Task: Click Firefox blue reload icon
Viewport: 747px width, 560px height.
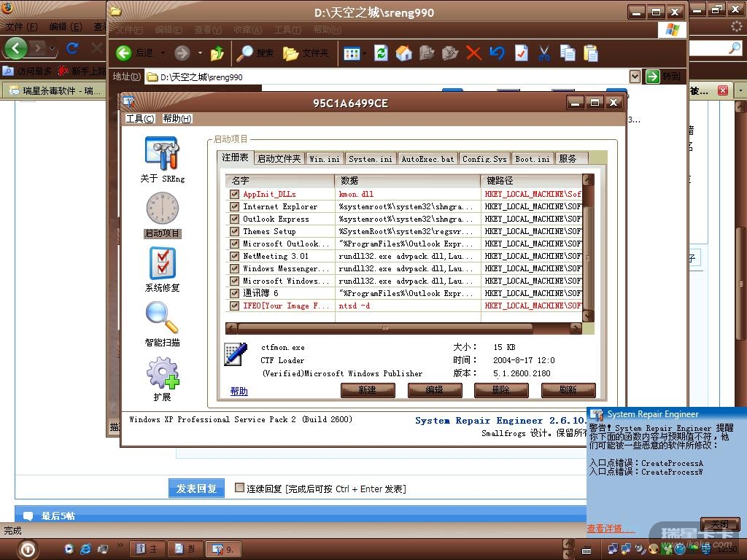Action: point(72,47)
